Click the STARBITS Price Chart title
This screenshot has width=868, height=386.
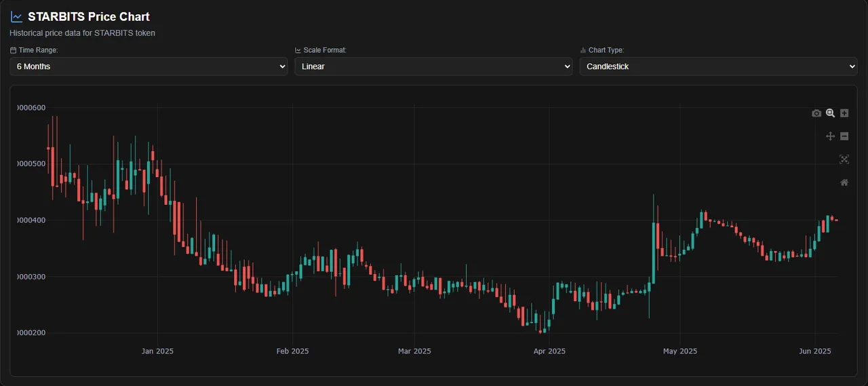click(x=89, y=17)
